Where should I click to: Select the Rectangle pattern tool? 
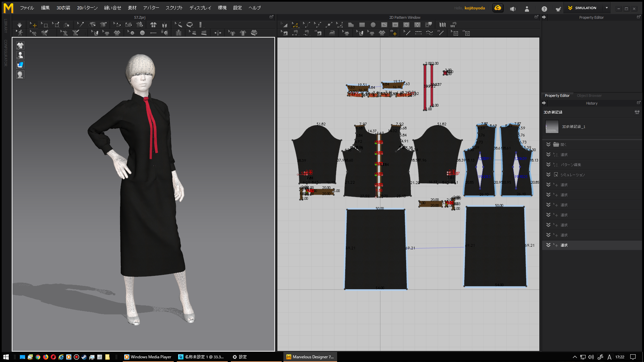click(x=362, y=25)
